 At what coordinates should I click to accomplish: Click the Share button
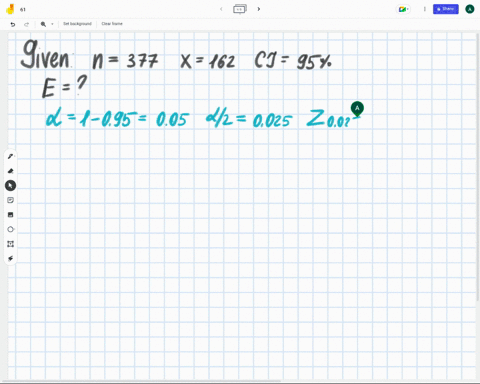446,9
